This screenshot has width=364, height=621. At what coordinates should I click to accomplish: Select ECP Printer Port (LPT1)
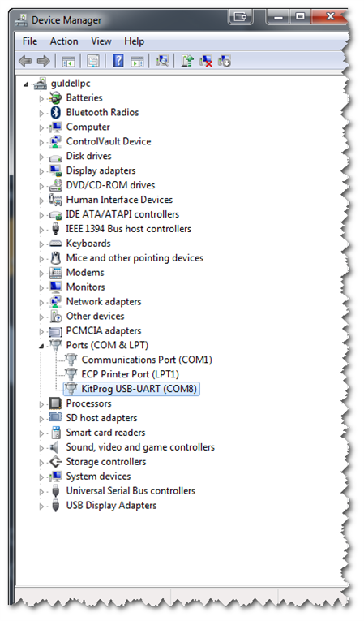click(x=131, y=374)
